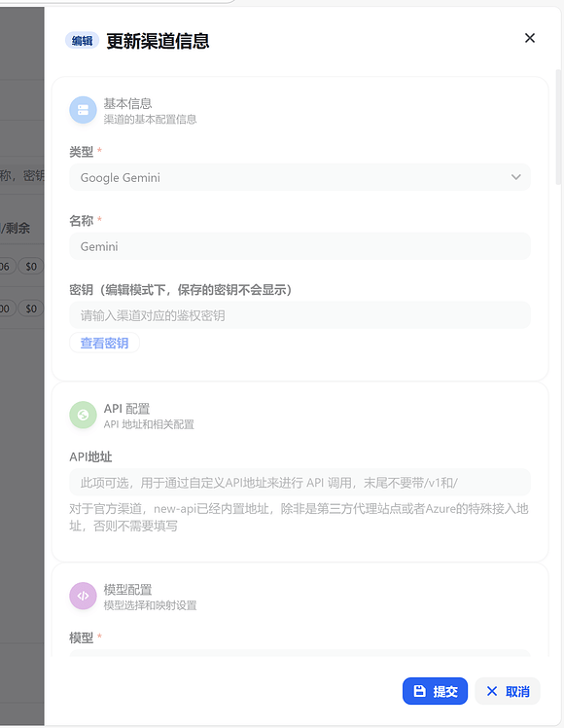This screenshot has height=728, width=564.
Task: Cancel editing with 取消 button
Action: click(508, 691)
